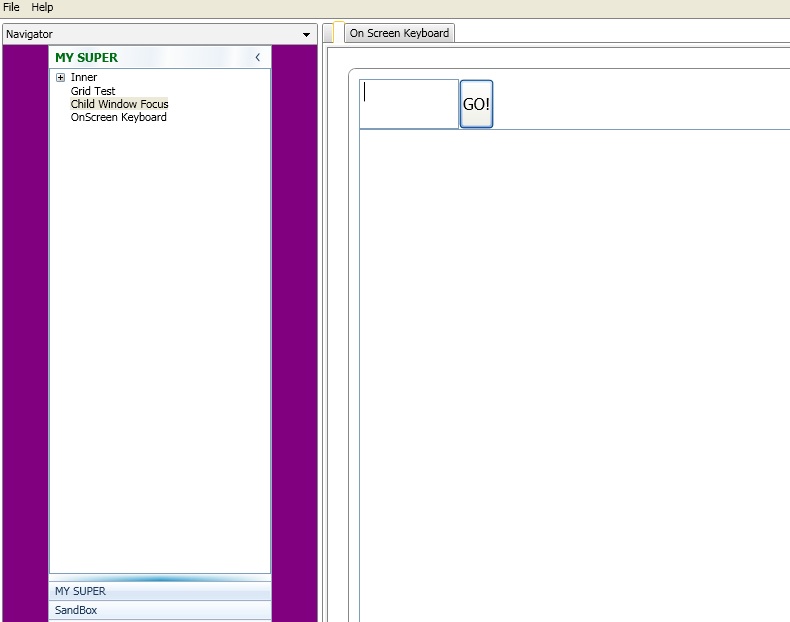The image size is (790, 622).
Task: Click the text input field beside GO!
Action: (x=409, y=104)
